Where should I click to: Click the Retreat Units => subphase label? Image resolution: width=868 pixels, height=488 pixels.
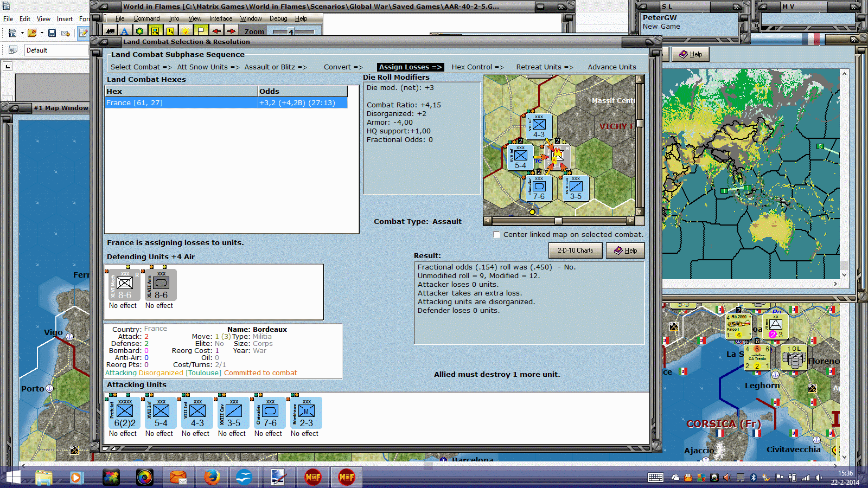pos(544,67)
